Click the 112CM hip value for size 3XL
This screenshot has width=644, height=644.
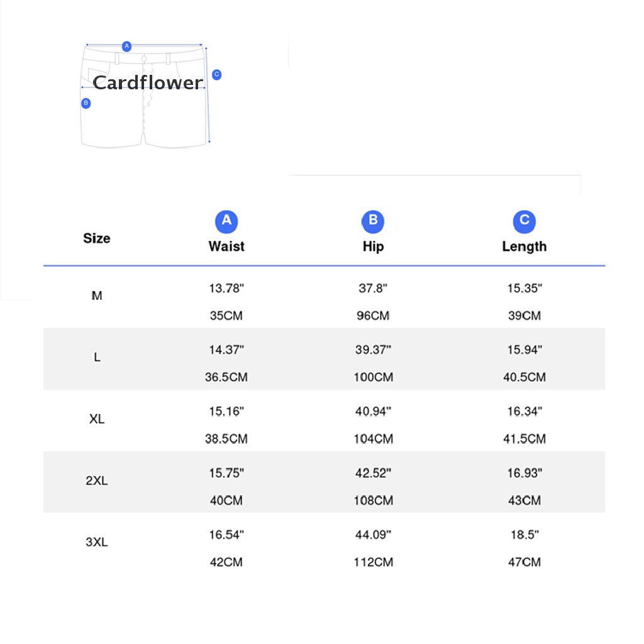pyautogui.click(x=373, y=562)
